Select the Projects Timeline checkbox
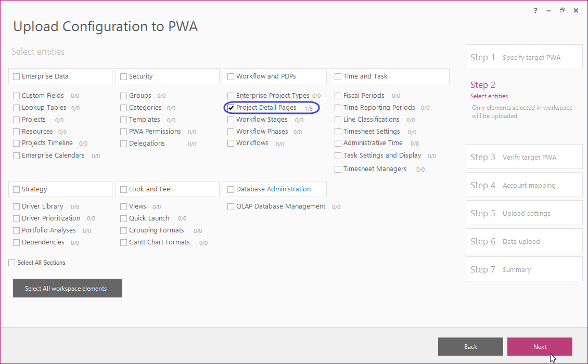Viewport: 588px width, 364px height. click(17, 143)
